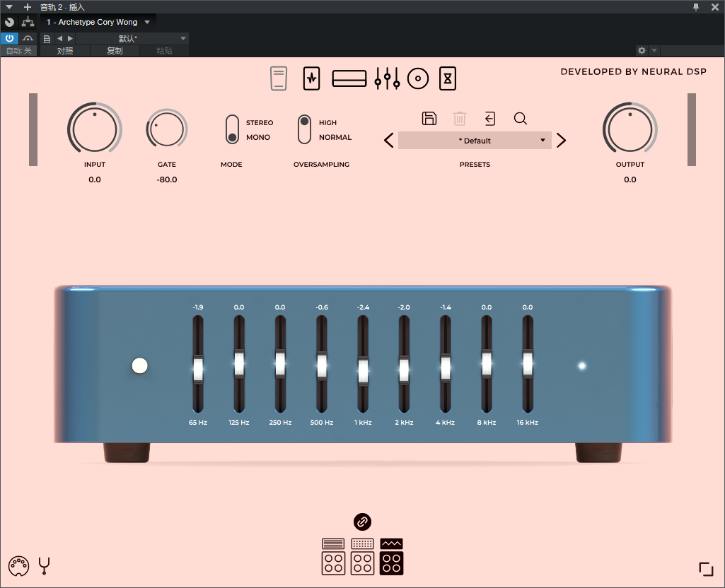Click the gate value -80.0
Image resolution: width=725 pixels, height=588 pixels.
click(x=167, y=180)
